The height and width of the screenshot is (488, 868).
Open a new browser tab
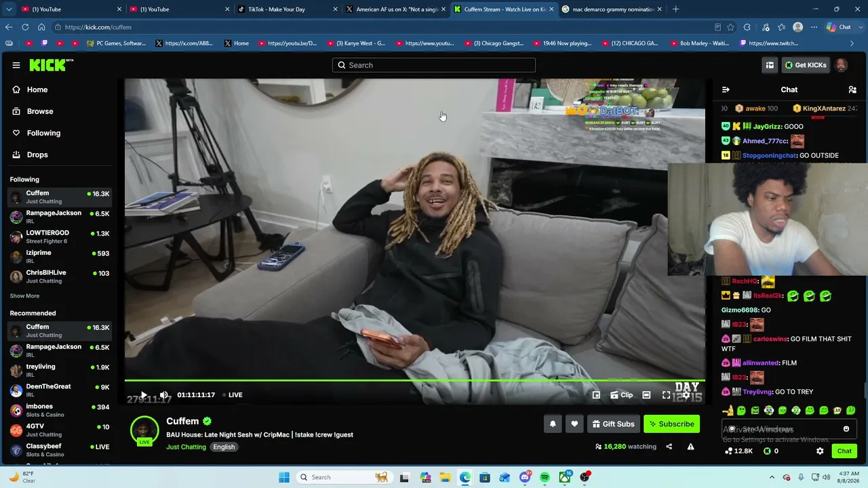675,9
